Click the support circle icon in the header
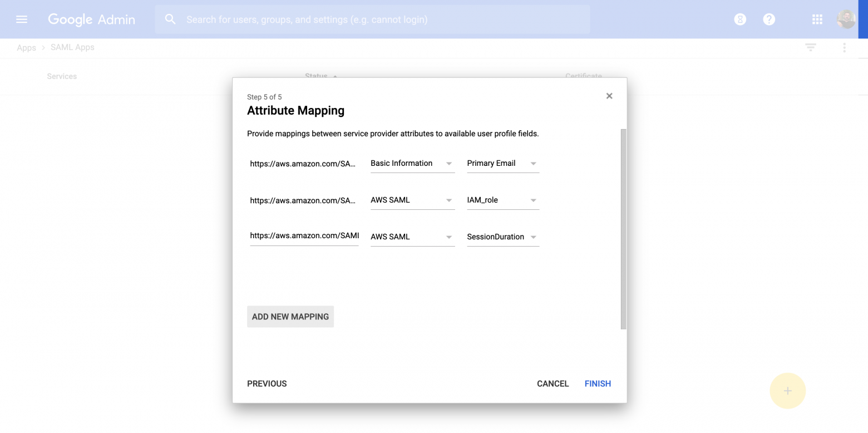This screenshot has height=433, width=868. [740, 19]
